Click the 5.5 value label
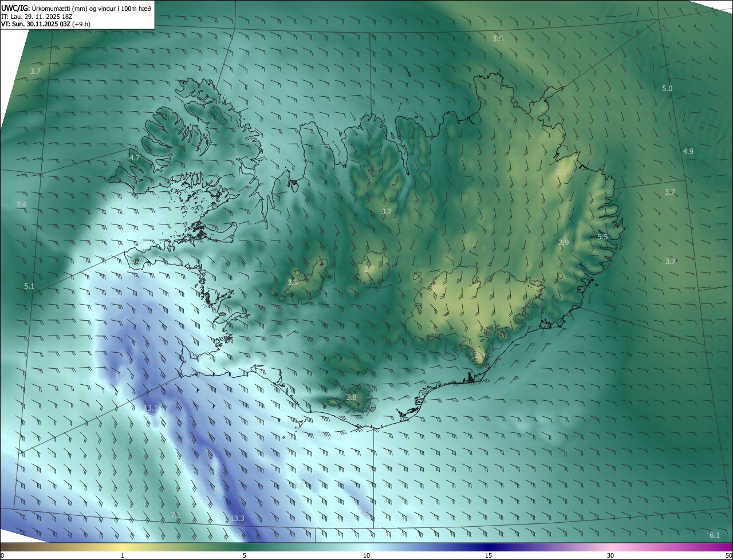Viewport: 733px width, 560px height. pyautogui.click(x=602, y=237)
